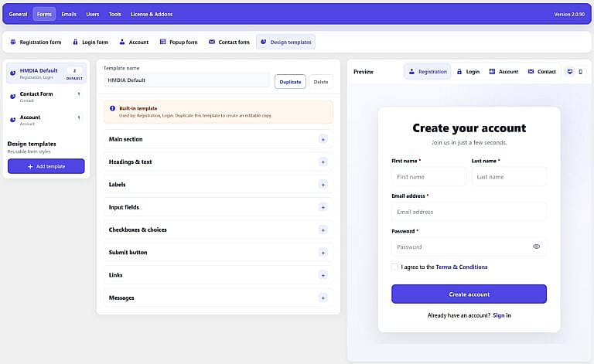Switch preview to mobile view icon
Image resolution: width=594 pixels, height=364 pixels.
[580, 72]
